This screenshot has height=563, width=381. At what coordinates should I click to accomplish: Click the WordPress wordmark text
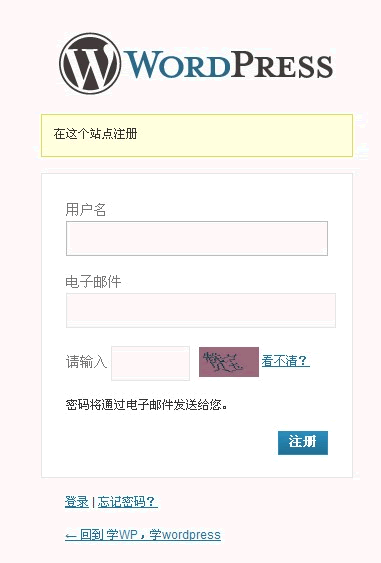(x=228, y=65)
